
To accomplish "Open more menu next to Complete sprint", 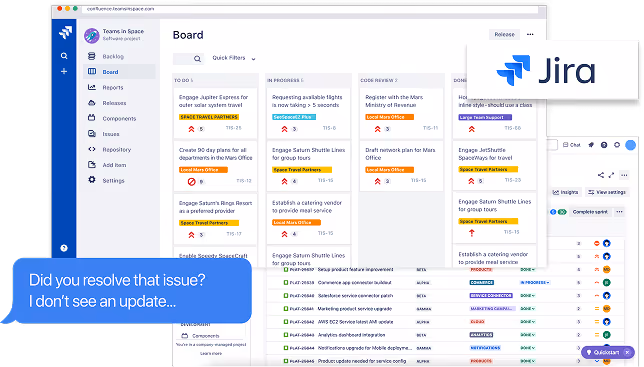I will click(619, 212).
